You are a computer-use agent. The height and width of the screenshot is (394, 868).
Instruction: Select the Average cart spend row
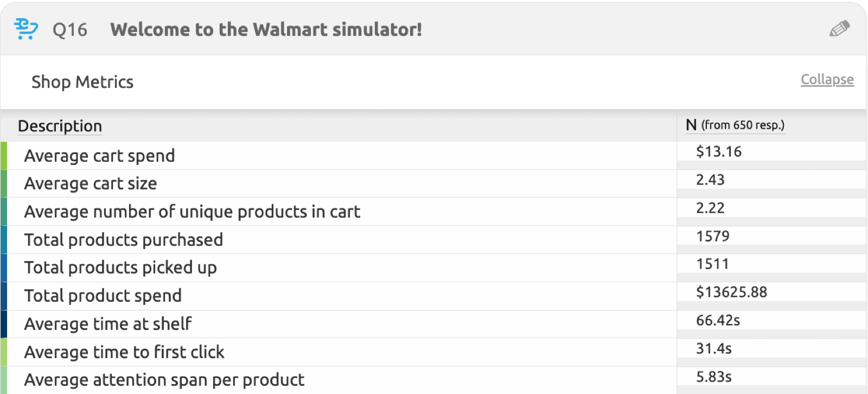(99, 156)
